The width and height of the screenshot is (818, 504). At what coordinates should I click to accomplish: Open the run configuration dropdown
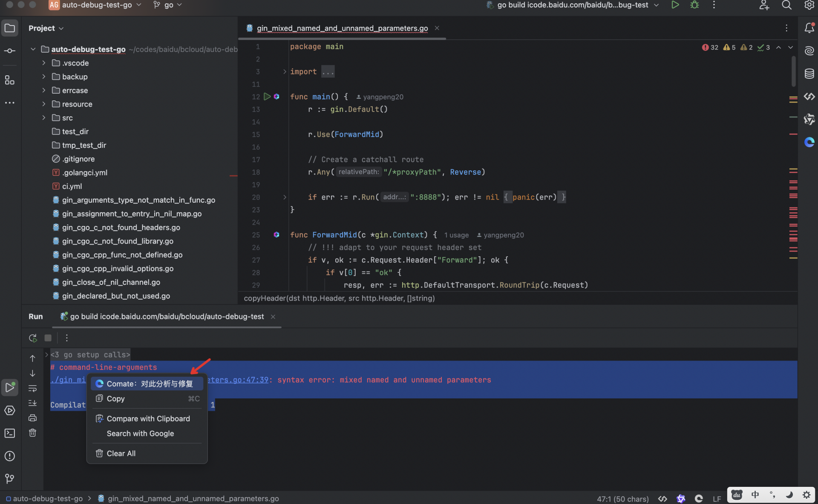tap(573, 5)
